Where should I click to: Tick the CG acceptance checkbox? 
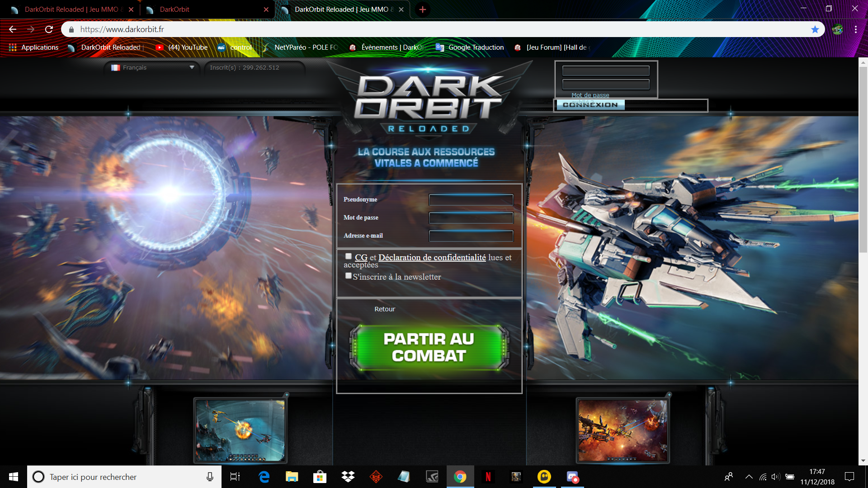click(x=349, y=256)
